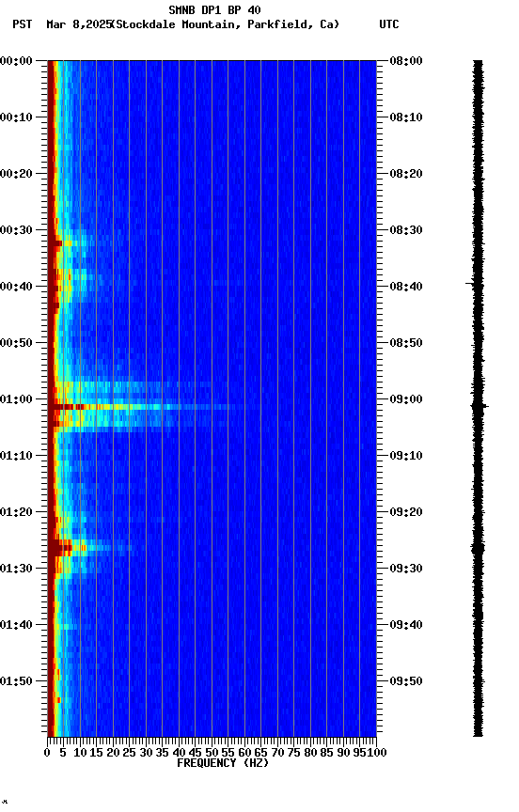Click the 08:10 UTC time label

pos(406,117)
